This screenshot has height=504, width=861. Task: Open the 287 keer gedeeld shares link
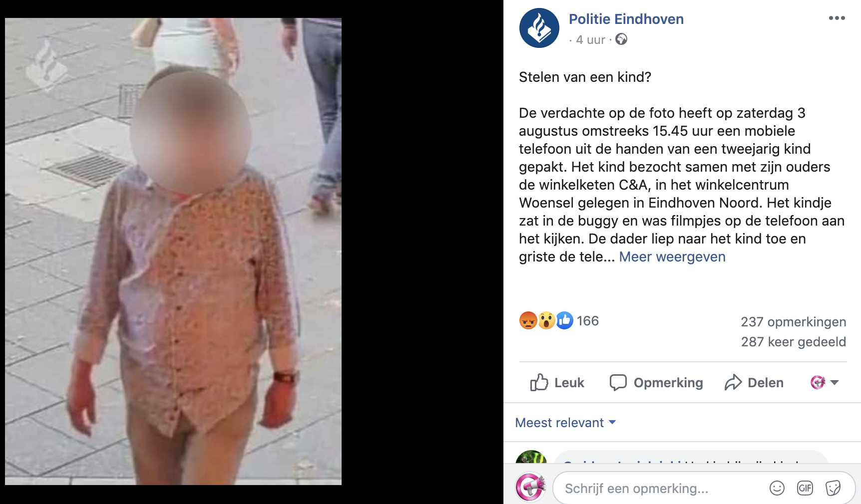(x=793, y=342)
